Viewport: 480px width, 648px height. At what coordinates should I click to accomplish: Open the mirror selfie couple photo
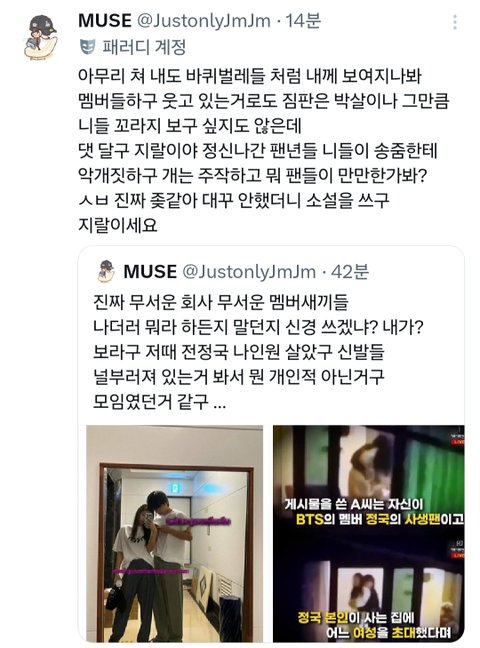click(174, 534)
